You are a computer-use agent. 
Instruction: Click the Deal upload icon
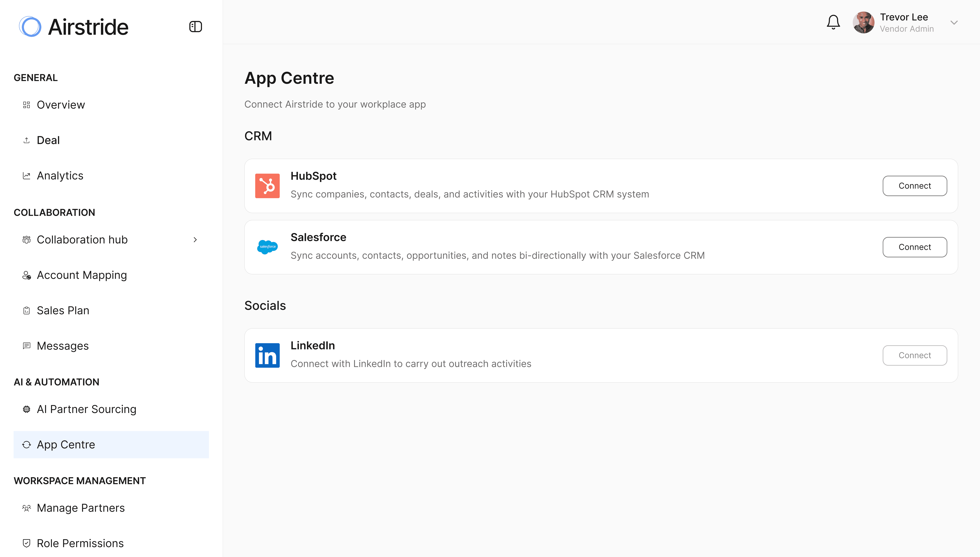(x=26, y=140)
